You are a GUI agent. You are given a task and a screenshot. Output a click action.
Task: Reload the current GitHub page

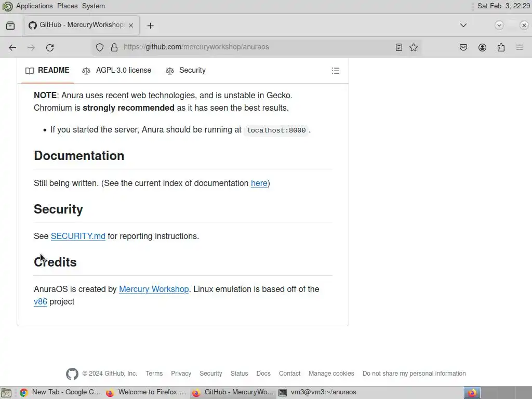pos(50,47)
